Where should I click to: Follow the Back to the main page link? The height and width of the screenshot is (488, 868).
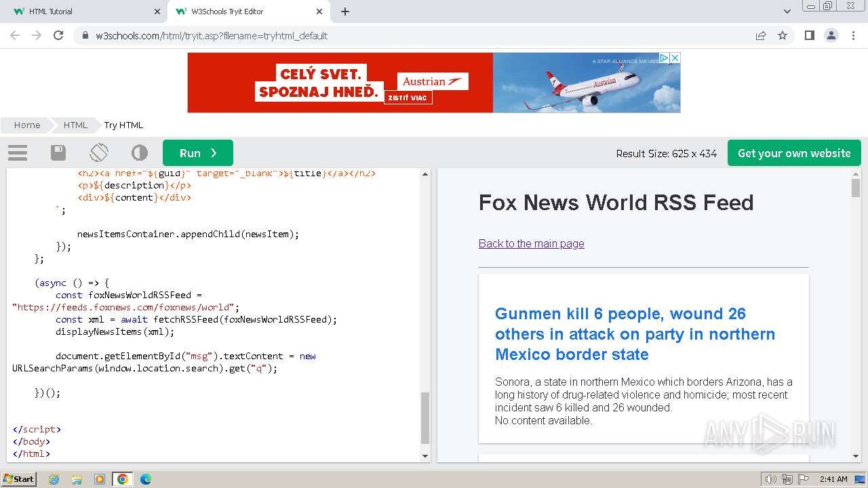tap(531, 243)
